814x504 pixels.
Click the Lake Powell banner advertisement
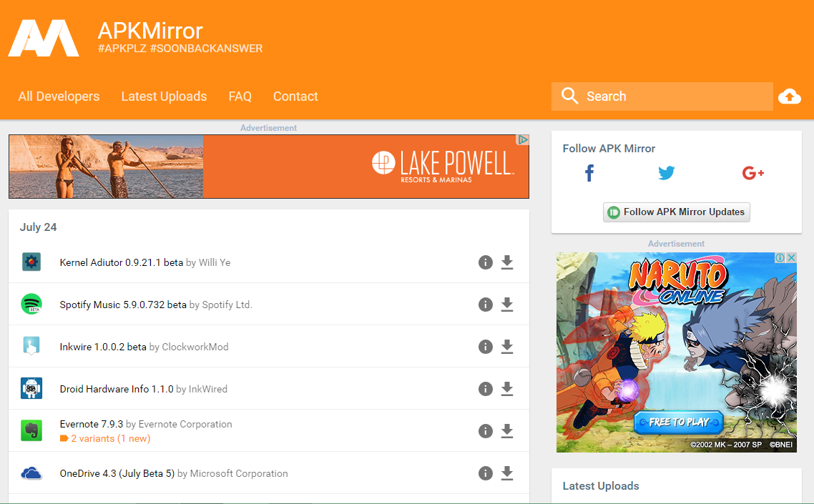[x=269, y=167]
